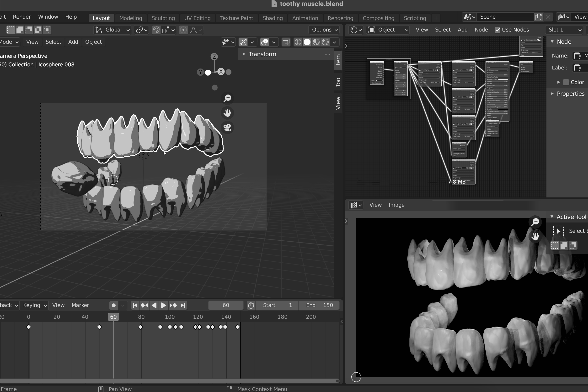Open the Options popover in the viewport header
The width and height of the screenshot is (588, 392).
pos(325,30)
